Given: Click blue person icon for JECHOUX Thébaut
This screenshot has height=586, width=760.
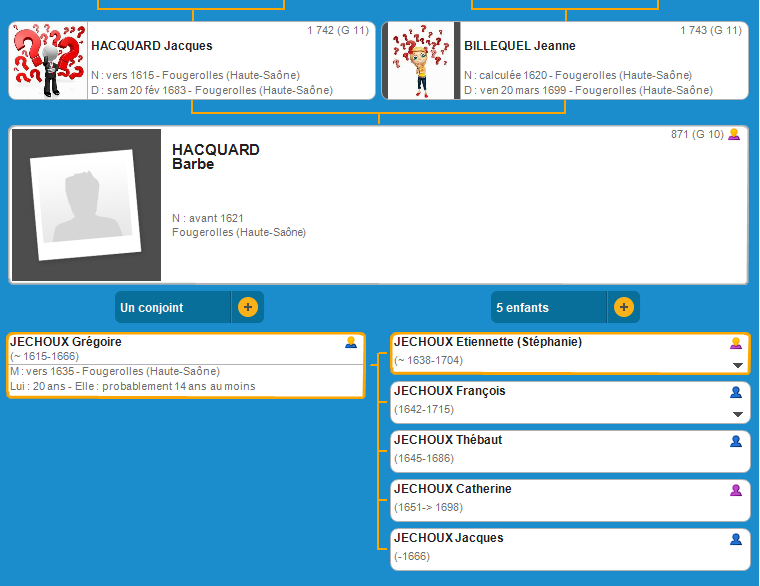Looking at the screenshot, I should click(x=736, y=441).
